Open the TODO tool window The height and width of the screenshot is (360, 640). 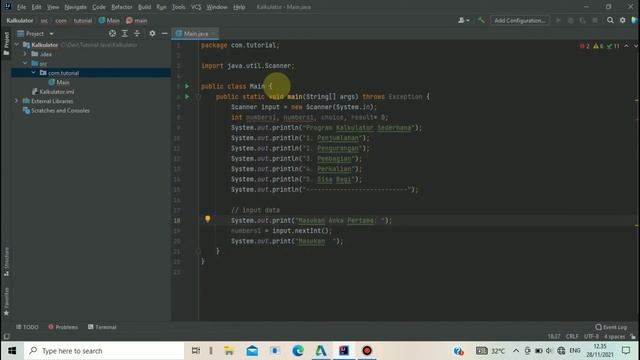point(27,327)
